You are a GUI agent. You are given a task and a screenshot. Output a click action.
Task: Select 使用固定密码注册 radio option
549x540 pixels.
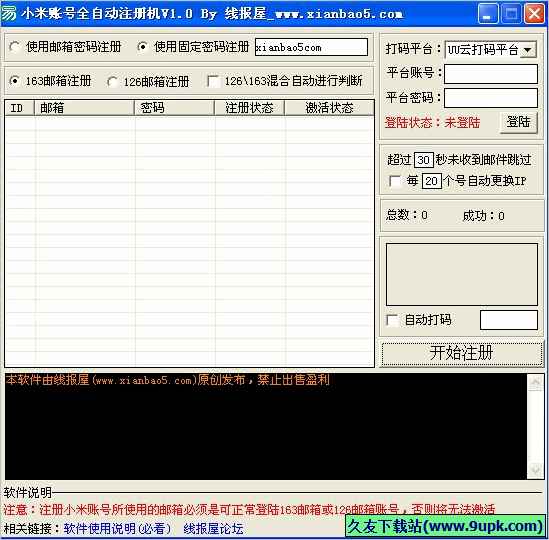point(193,47)
